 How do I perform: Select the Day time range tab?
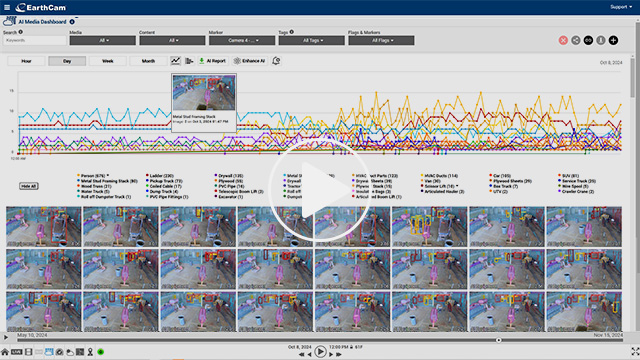point(67,61)
